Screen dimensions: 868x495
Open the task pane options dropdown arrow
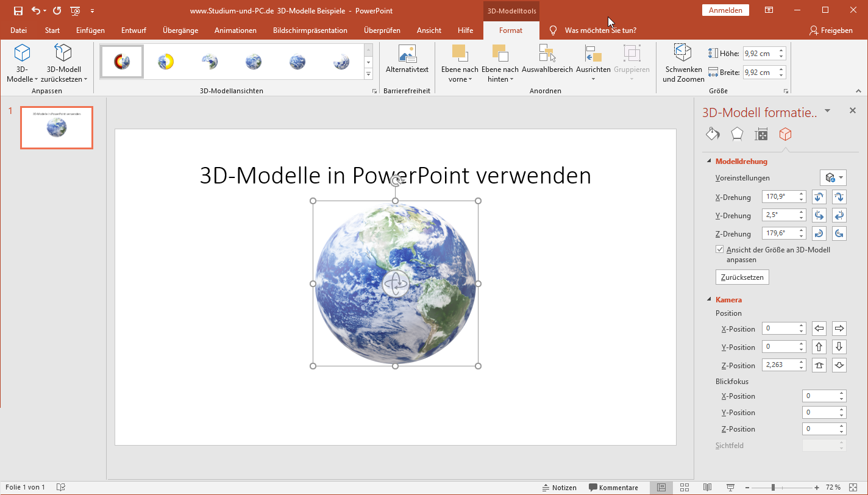[x=827, y=111]
